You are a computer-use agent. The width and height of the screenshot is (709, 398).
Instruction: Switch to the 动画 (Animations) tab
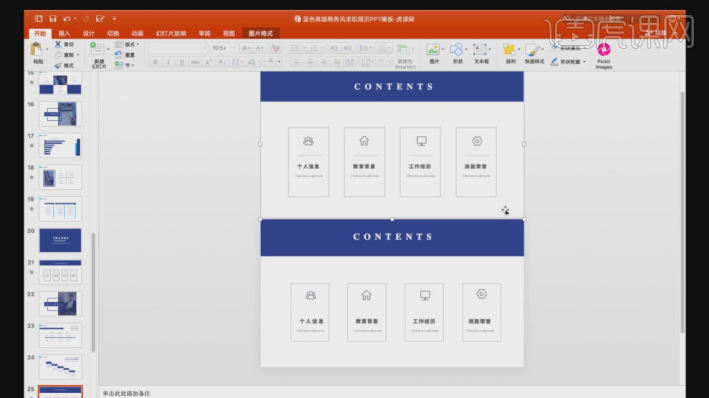click(137, 33)
